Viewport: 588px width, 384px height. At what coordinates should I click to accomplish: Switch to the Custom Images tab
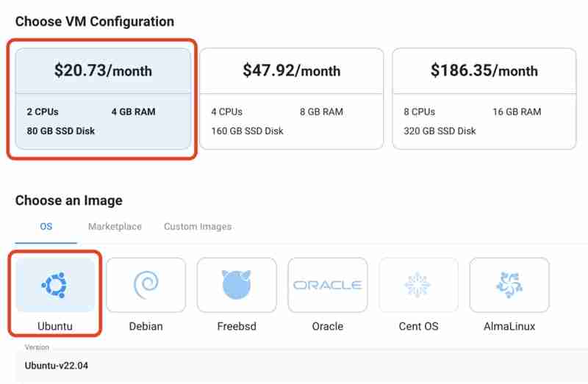(198, 227)
